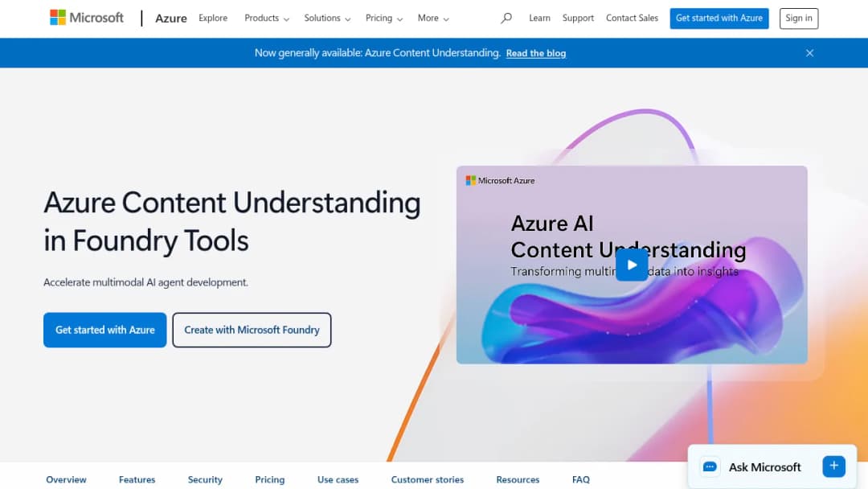Open the Support link

click(578, 18)
